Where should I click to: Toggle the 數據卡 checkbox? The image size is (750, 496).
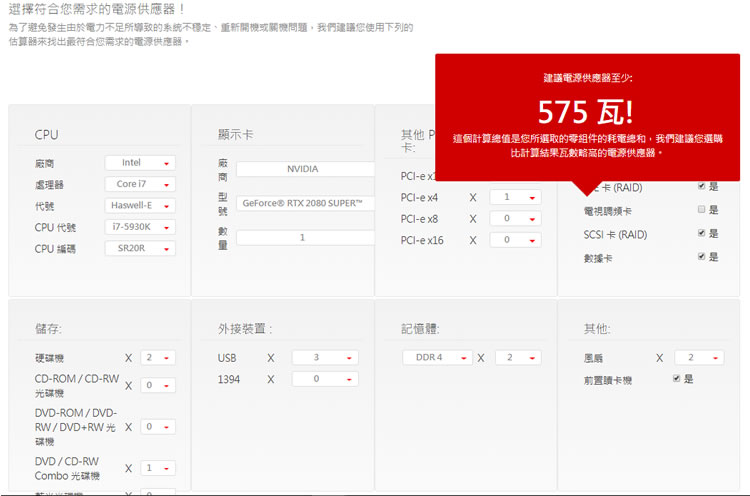[x=702, y=256]
